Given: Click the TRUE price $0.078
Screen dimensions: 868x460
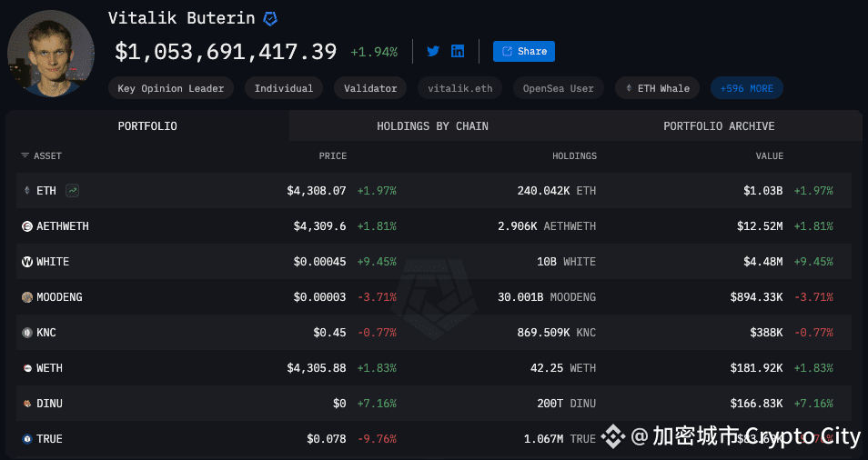Looking at the screenshot, I should point(326,439).
